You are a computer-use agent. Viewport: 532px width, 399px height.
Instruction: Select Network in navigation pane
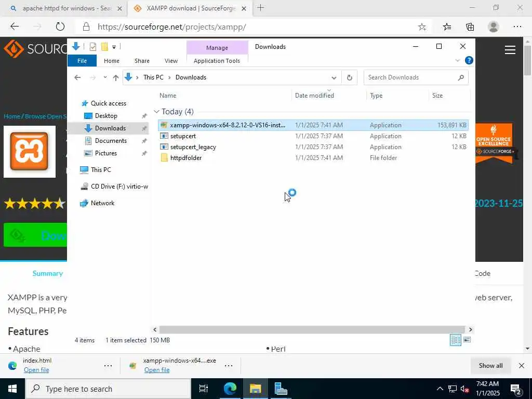tap(102, 203)
